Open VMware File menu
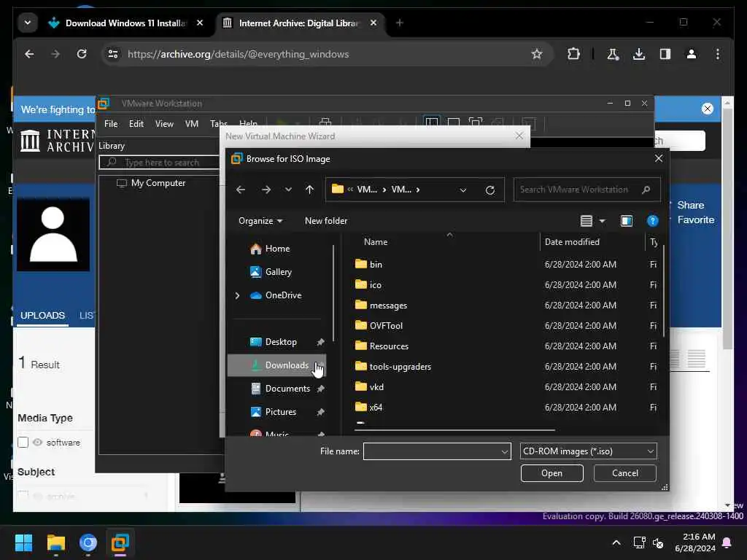This screenshot has height=560, width=747. [x=111, y=124]
